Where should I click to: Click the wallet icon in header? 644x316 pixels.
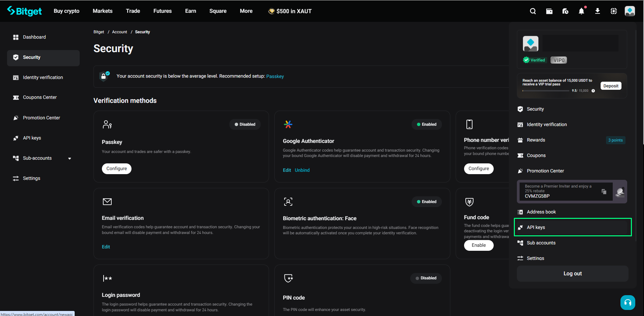pyautogui.click(x=549, y=11)
